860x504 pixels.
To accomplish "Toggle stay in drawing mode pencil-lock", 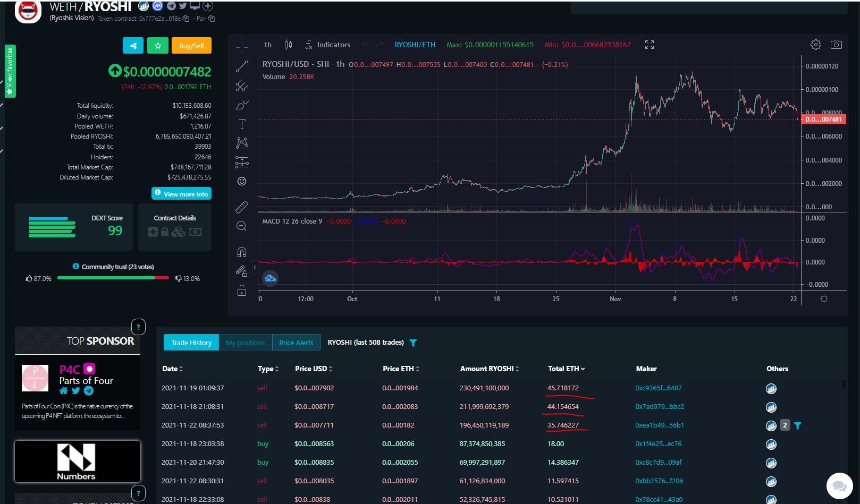I will coord(242,271).
